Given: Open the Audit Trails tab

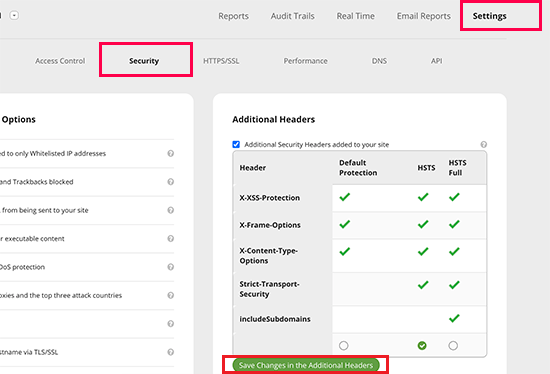Looking at the screenshot, I should click(x=292, y=16).
